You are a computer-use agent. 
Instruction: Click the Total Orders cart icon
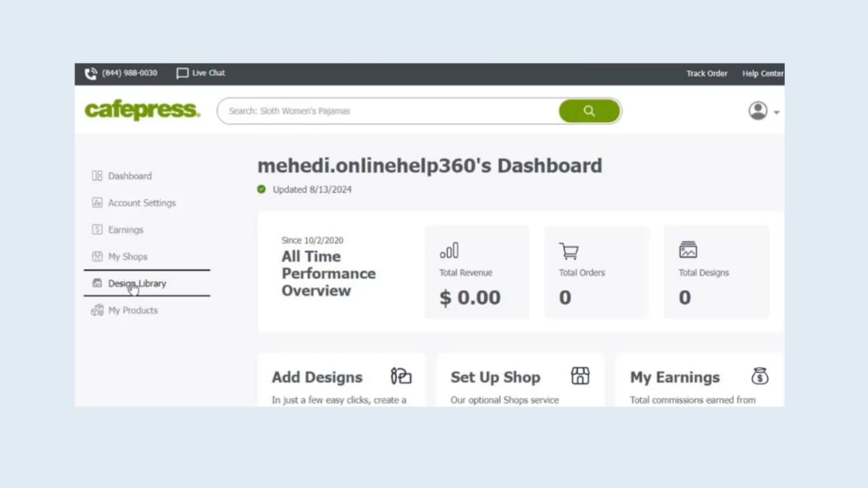569,251
